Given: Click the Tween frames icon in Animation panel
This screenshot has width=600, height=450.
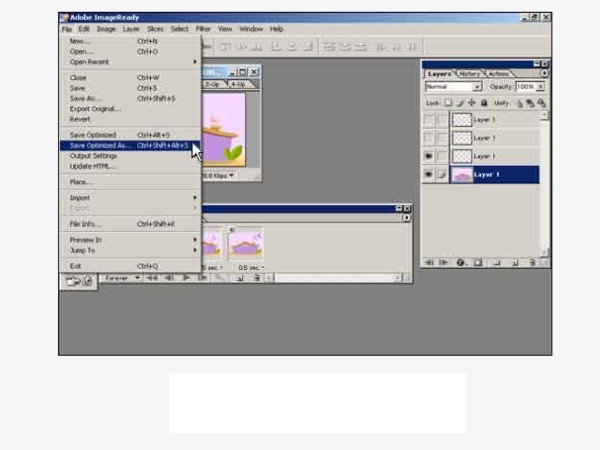Looking at the screenshot, I should point(220,278).
